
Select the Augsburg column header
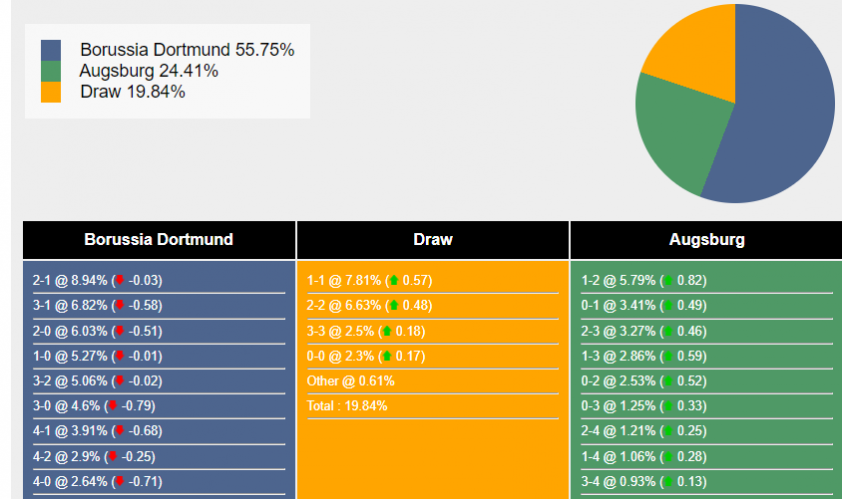[707, 240]
